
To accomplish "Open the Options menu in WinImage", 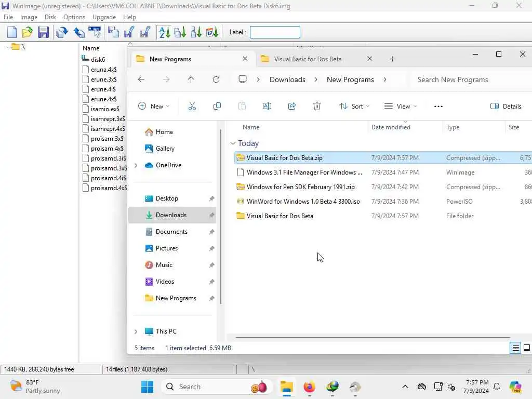I will tap(74, 17).
